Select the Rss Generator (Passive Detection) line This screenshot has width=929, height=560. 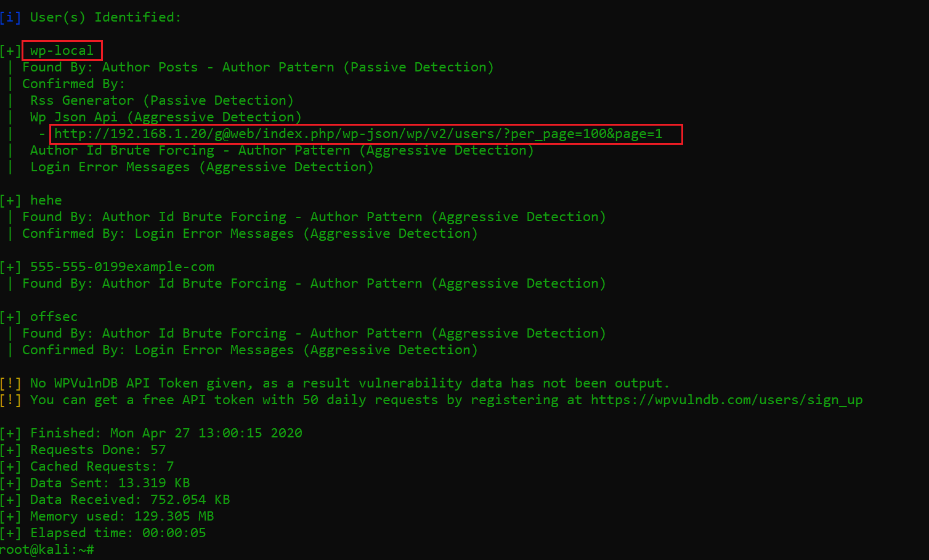(162, 100)
